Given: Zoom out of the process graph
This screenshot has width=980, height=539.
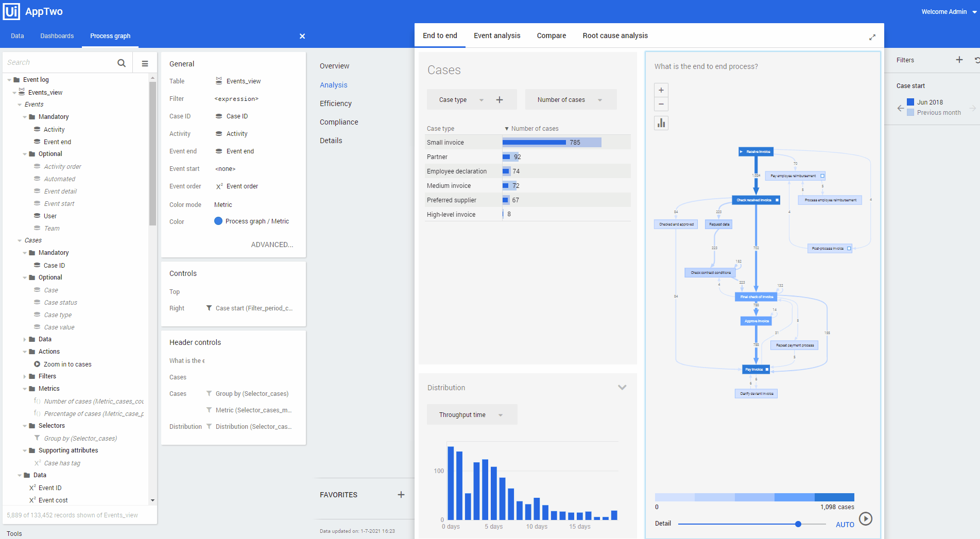Looking at the screenshot, I should pos(661,105).
